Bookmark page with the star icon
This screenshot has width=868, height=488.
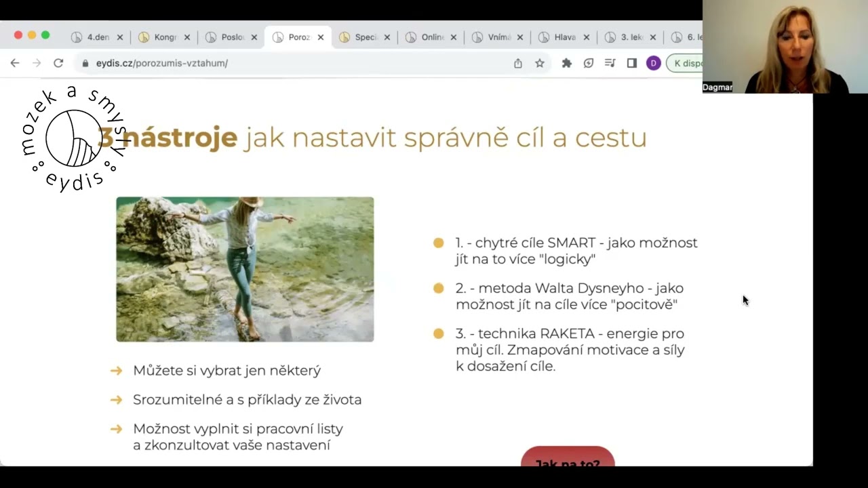coord(540,63)
